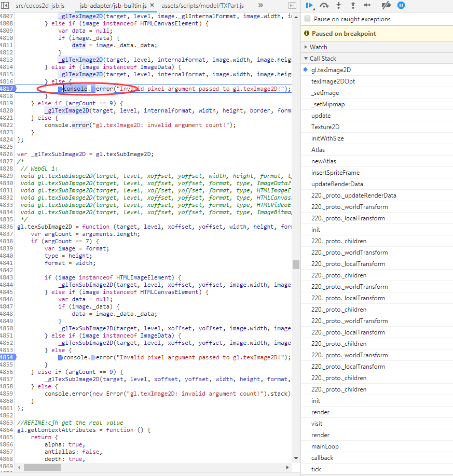Select visit stack frame
This screenshot has height=476, width=453.
pyautogui.click(x=377, y=424)
